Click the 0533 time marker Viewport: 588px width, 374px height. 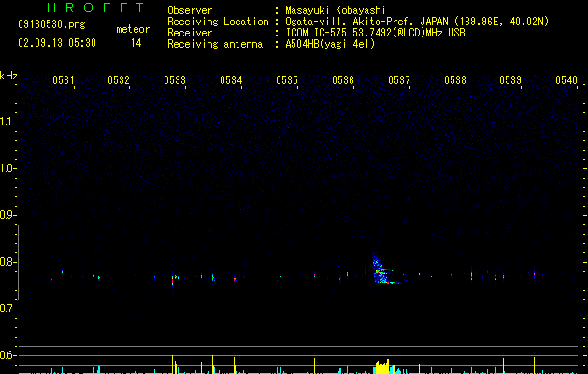[x=175, y=80]
